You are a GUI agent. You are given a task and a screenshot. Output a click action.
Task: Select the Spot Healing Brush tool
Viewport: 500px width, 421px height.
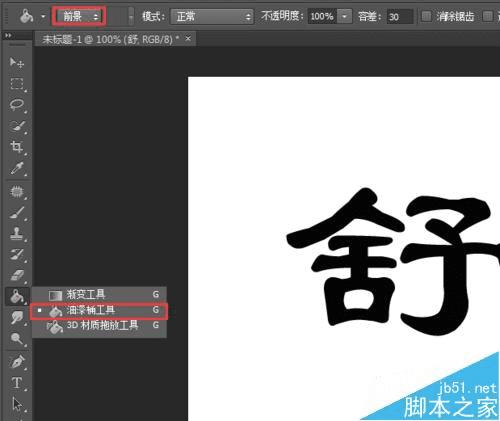[x=17, y=192]
